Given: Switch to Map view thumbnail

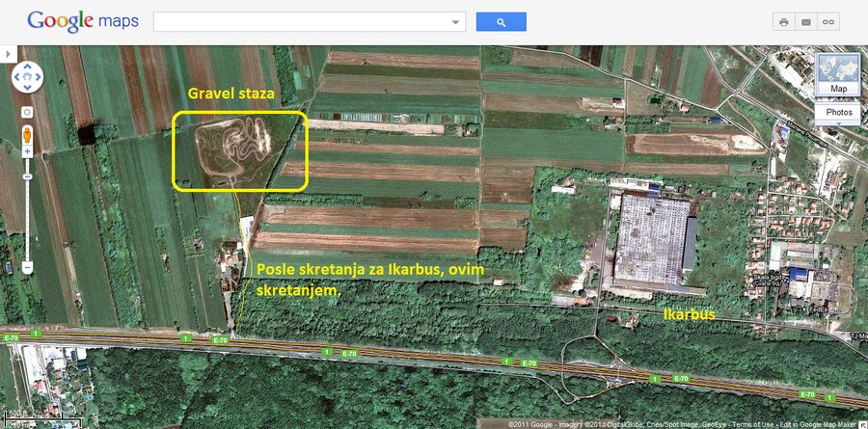Looking at the screenshot, I should pyautogui.click(x=838, y=75).
